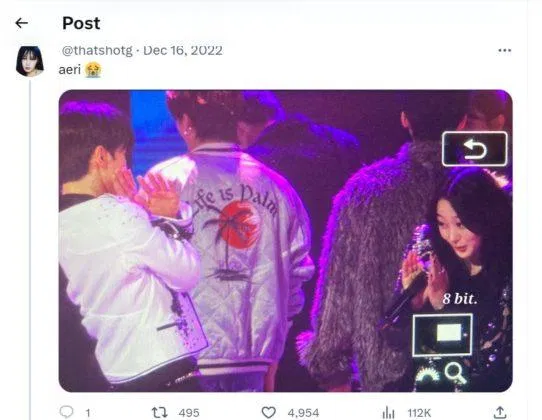The width and height of the screenshot is (542, 420).
Task: Click the reply speech bubble icon
Action: pyautogui.click(x=66, y=412)
